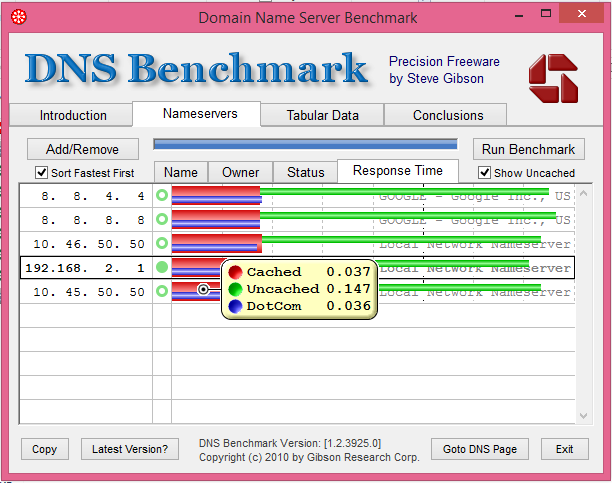Click filled status circle for 192.168.2.1
This screenshot has height=483, width=612.
coord(162,267)
